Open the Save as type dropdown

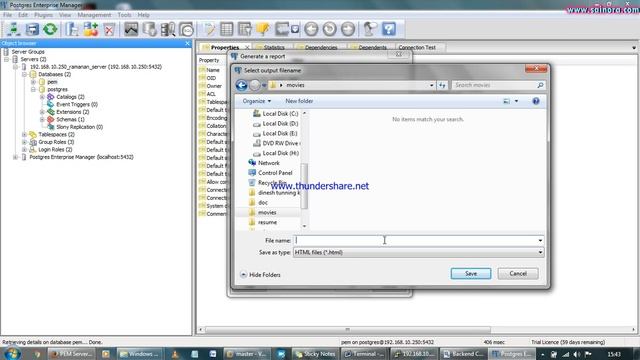pyautogui.click(x=418, y=252)
